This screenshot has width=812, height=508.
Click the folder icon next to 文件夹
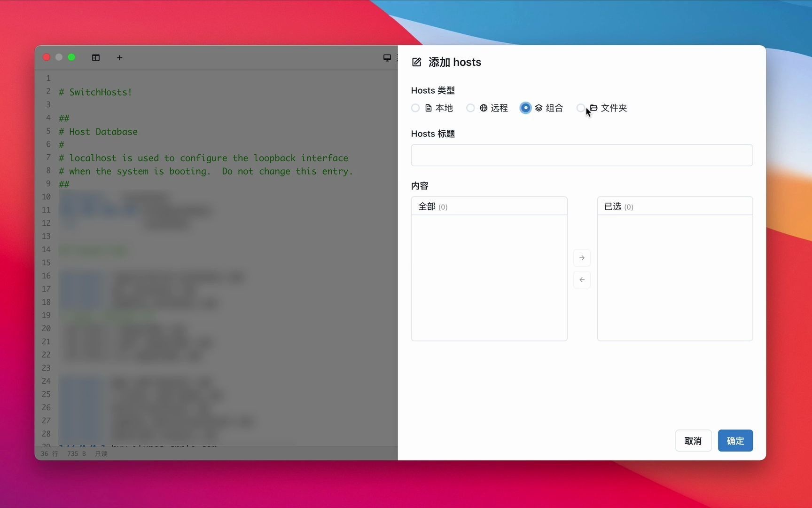(594, 108)
